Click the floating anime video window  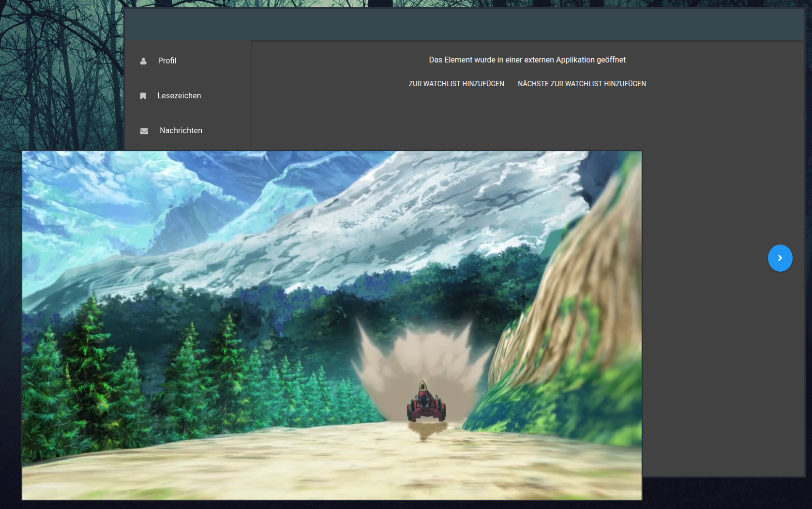point(332,325)
